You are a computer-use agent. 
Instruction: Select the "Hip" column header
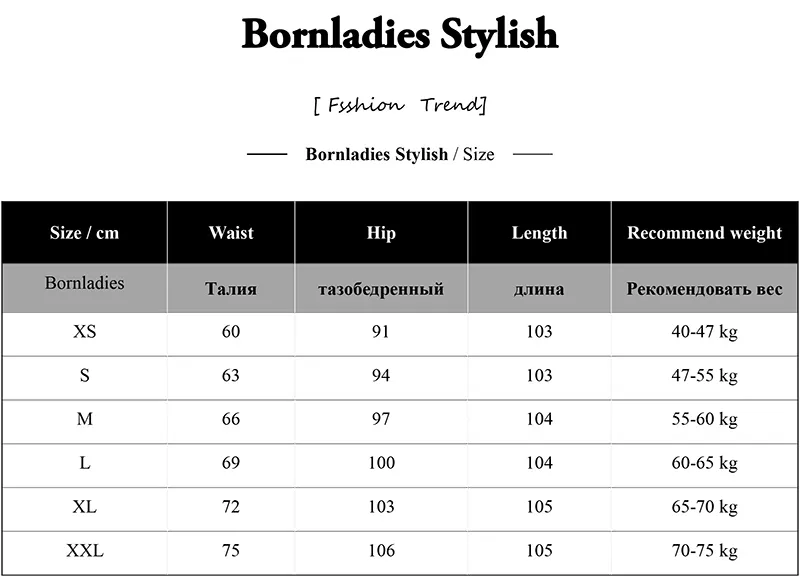(x=381, y=233)
